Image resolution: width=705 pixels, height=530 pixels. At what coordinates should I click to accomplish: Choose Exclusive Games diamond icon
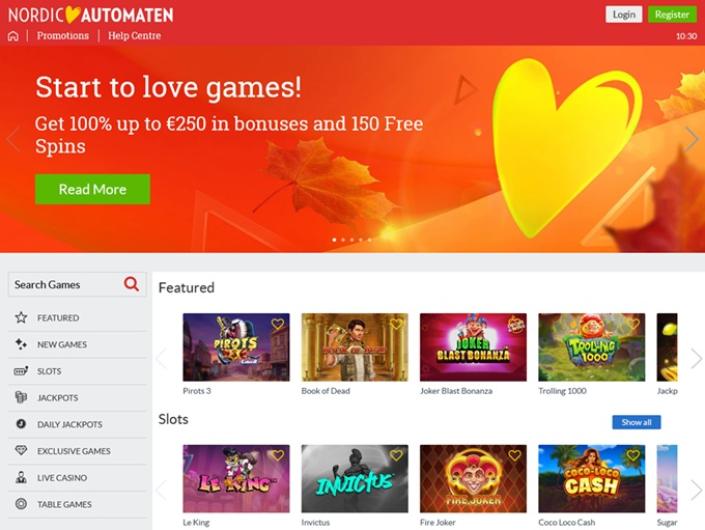pyautogui.click(x=21, y=450)
